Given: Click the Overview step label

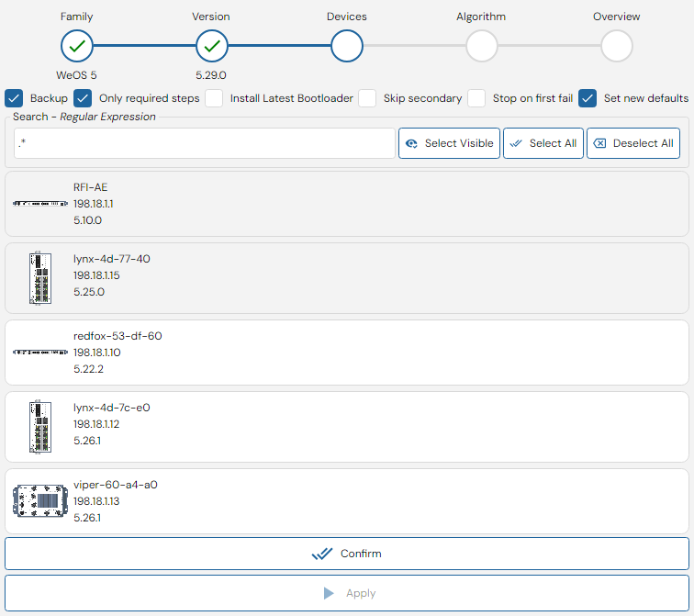Looking at the screenshot, I should tap(617, 17).
